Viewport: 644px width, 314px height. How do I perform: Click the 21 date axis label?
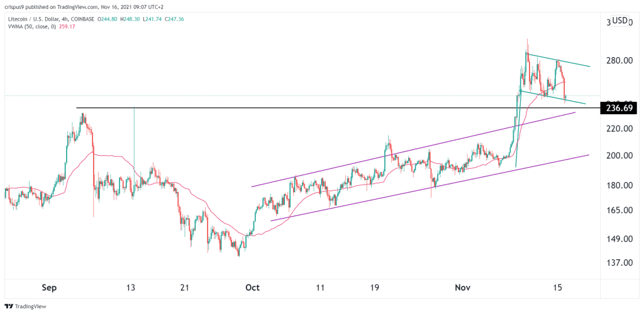click(x=185, y=288)
